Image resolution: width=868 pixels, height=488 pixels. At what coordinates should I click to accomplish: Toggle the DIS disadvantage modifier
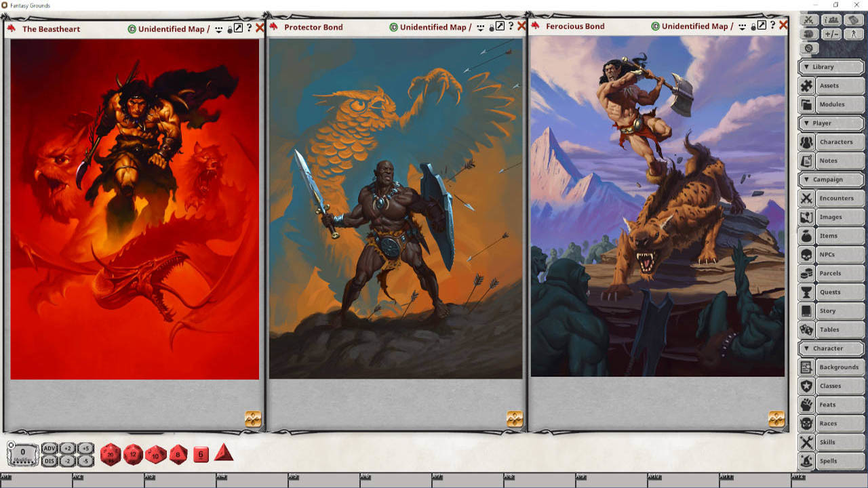[x=50, y=461]
